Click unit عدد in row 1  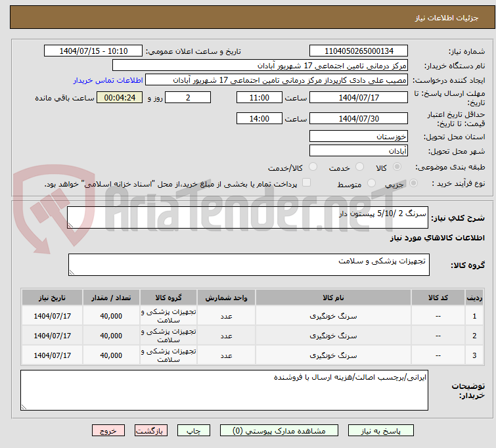[x=226, y=316]
